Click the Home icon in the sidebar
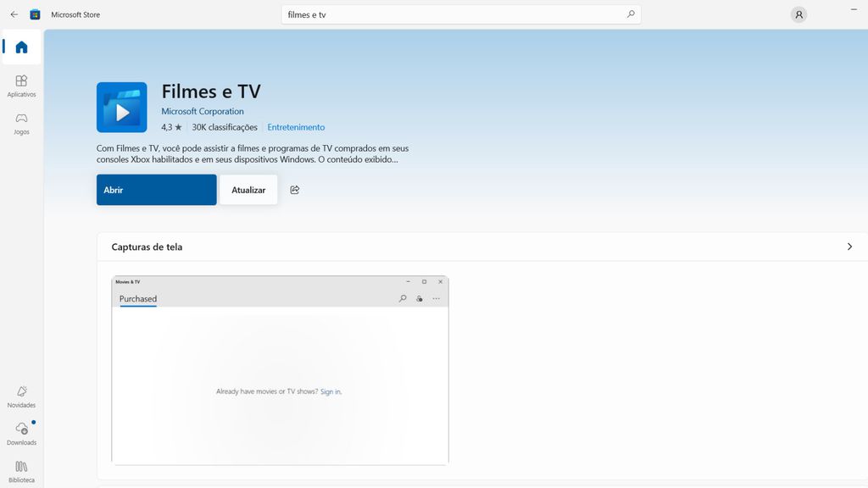 [x=21, y=48]
